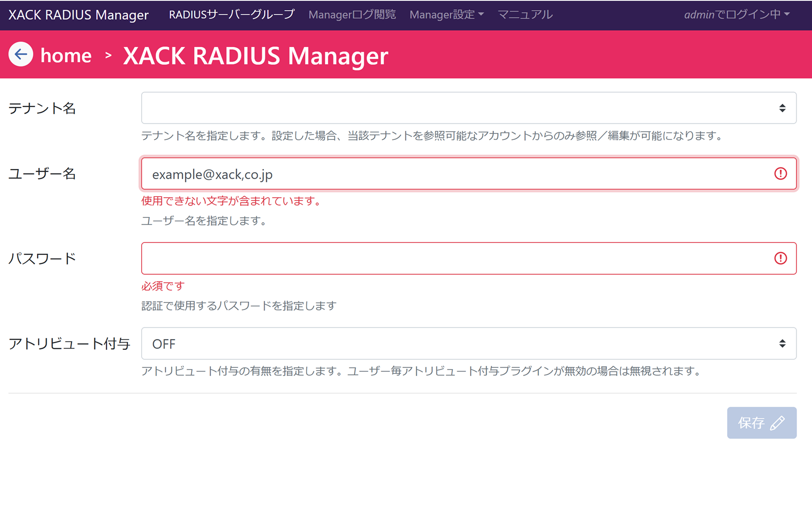
Task: Click the ユーザー名 input containing example@xack,co.jp
Action: [x=469, y=173]
